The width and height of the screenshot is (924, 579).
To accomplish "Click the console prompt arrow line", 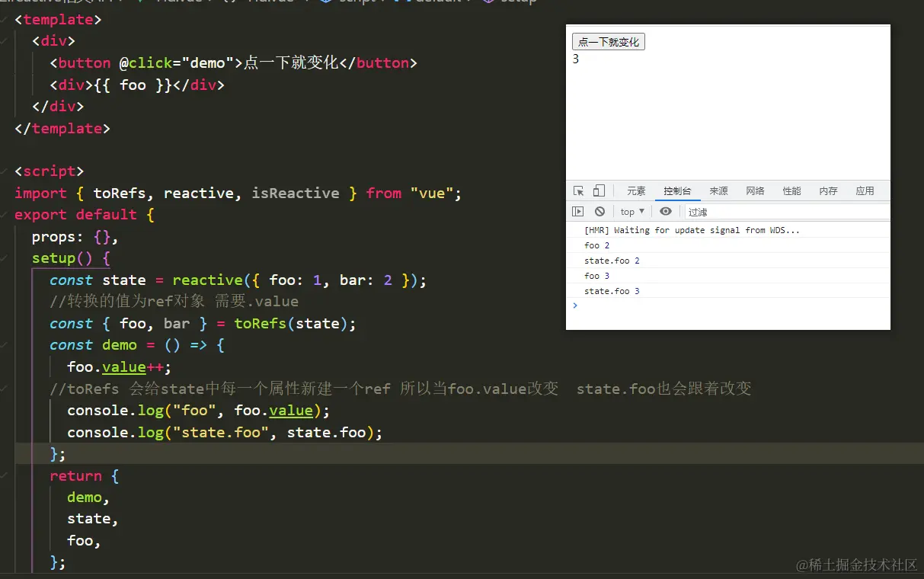I will (x=728, y=305).
